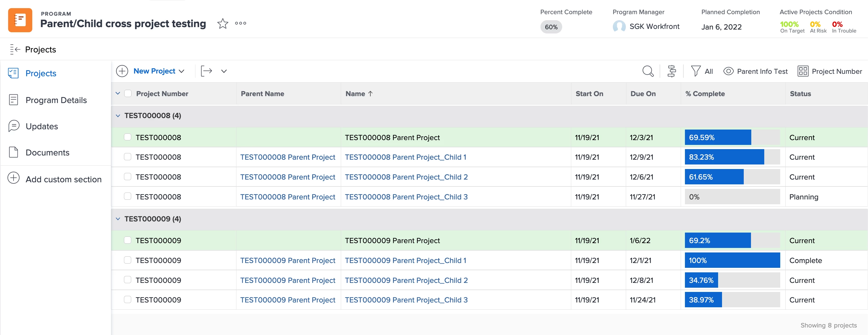Collapse the TEST000008 (4) group
The image size is (868, 335).
tap(118, 116)
